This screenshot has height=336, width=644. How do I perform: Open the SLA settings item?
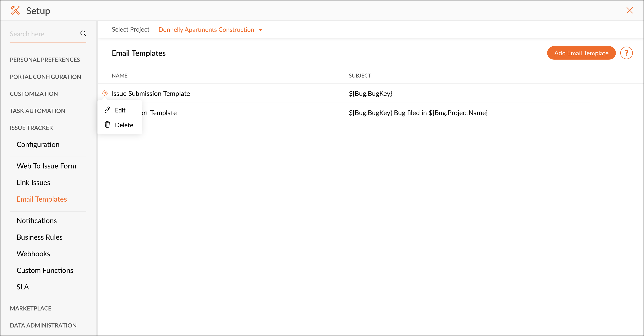[x=23, y=287]
